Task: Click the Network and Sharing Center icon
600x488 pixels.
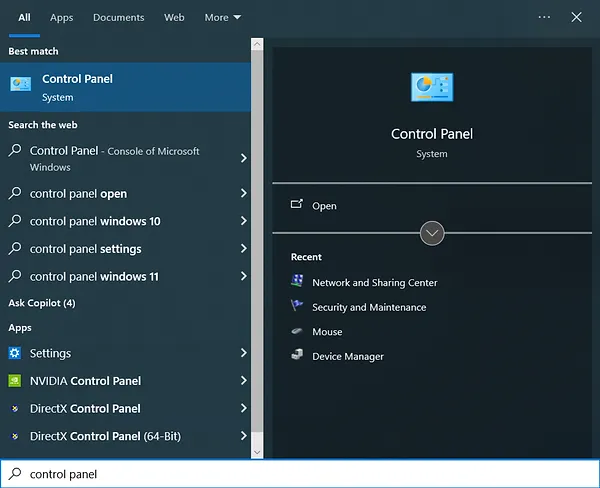Action: pyautogui.click(x=297, y=281)
